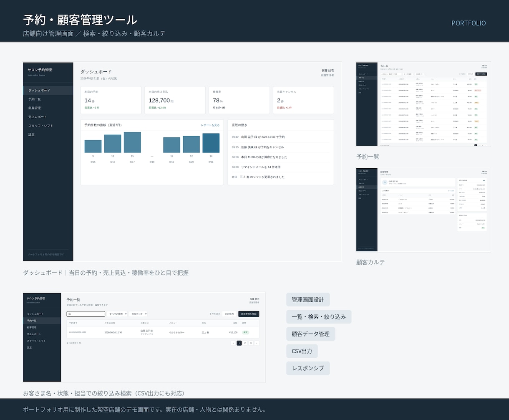
Task: Click 新規予約を登録 button in search screenshot
Action: [x=249, y=314]
